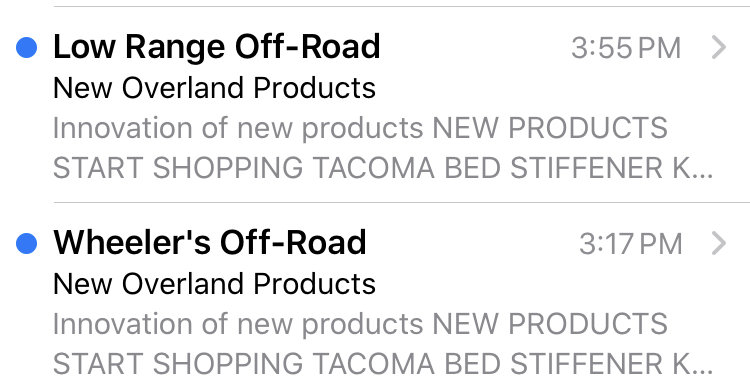Click the New Overland Products subject under Wheeler's
The width and height of the screenshot is (750, 380).
pyautogui.click(x=214, y=284)
